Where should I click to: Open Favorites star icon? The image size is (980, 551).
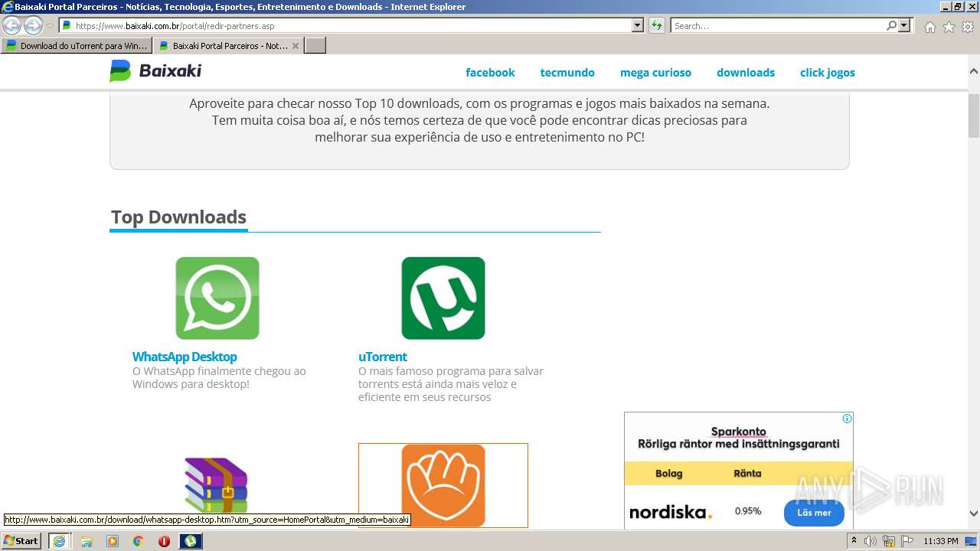pos(949,27)
